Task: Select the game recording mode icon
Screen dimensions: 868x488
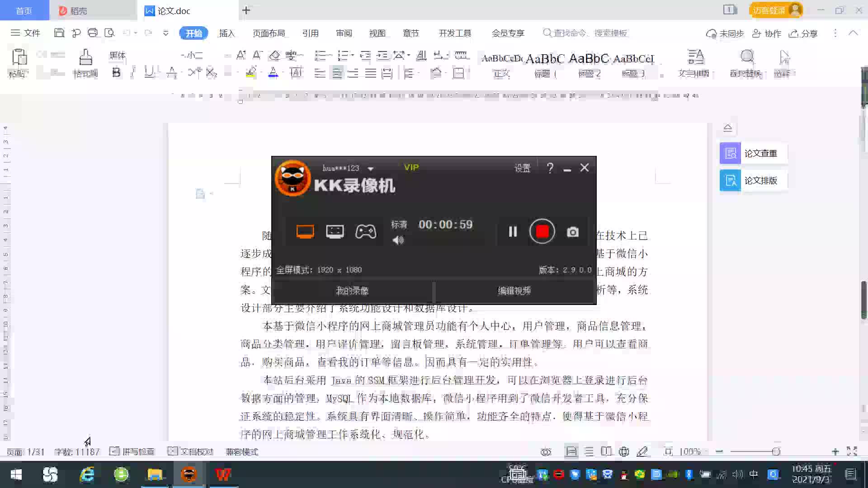Action: 365,231
